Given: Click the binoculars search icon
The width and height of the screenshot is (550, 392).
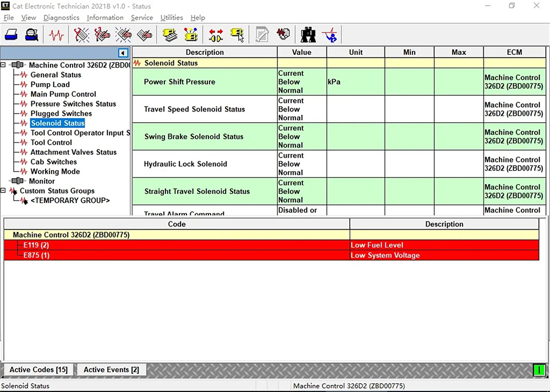Looking at the screenshot, I should 308,35.
